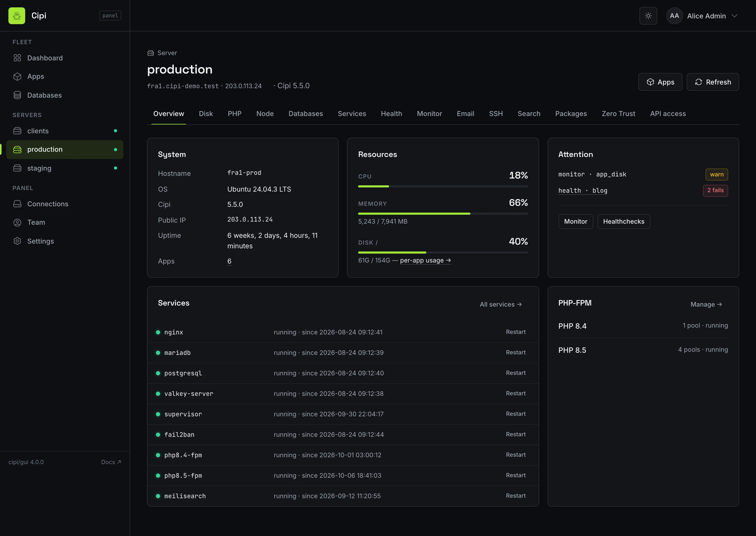Click the Cipi logo icon
The width and height of the screenshot is (756, 536).
click(17, 15)
